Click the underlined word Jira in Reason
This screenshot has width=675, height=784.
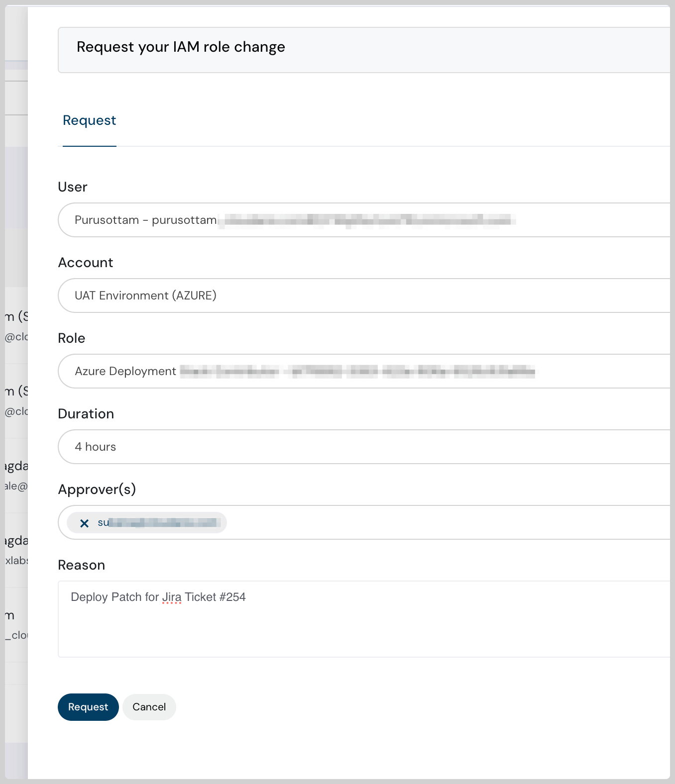point(172,597)
